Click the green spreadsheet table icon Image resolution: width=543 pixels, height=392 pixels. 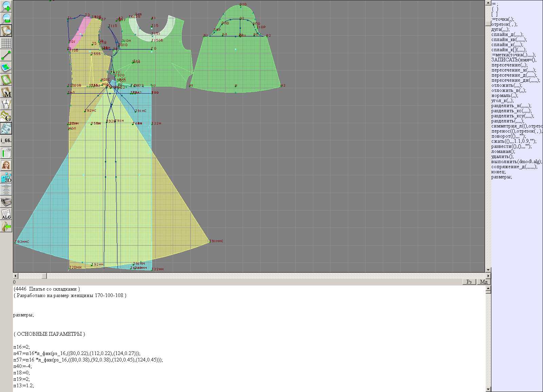pos(6,153)
